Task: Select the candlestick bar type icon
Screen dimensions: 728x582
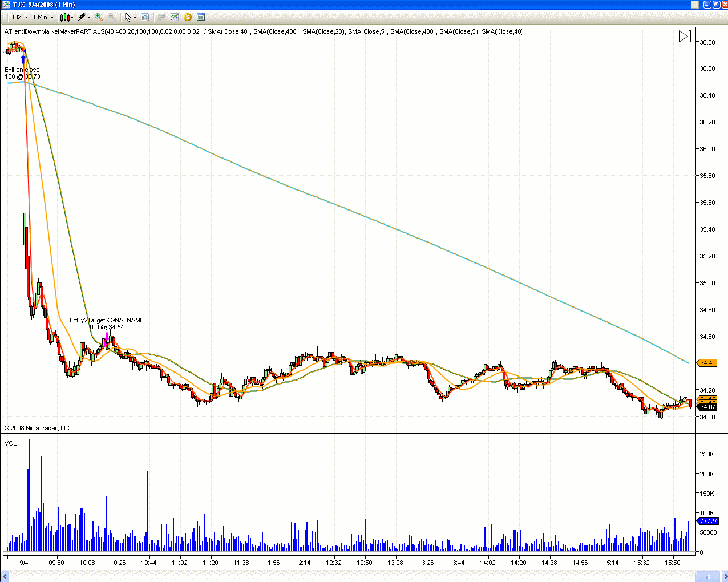Action: coord(64,17)
